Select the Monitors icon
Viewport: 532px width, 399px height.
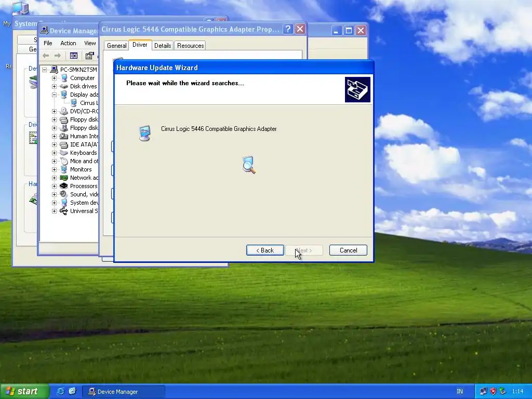pos(64,169)
